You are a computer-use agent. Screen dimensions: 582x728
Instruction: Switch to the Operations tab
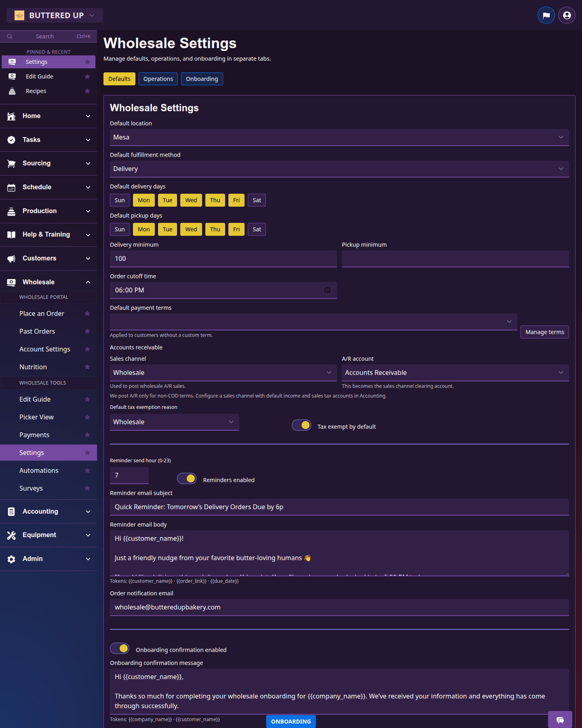(x=158, y=79)
